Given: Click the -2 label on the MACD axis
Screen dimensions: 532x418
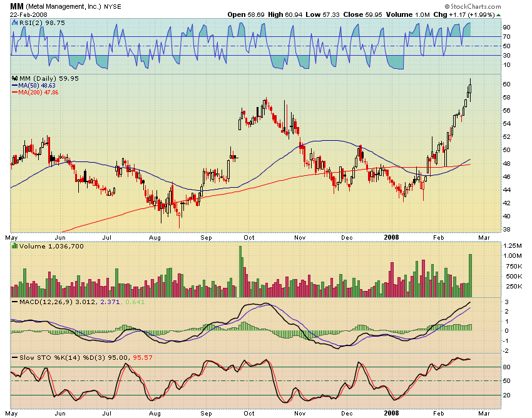Looking at the screenshot, I should (x=506, y=351).
